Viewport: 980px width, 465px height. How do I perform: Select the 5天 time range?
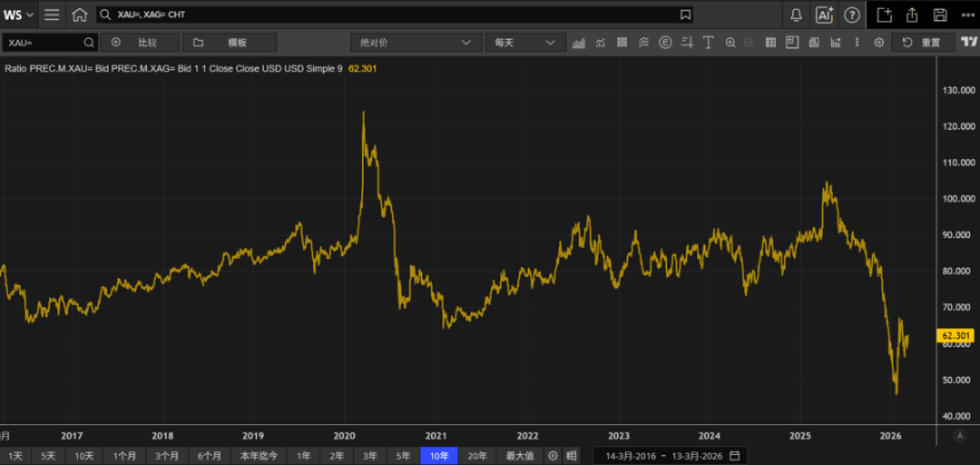point(47,456)
